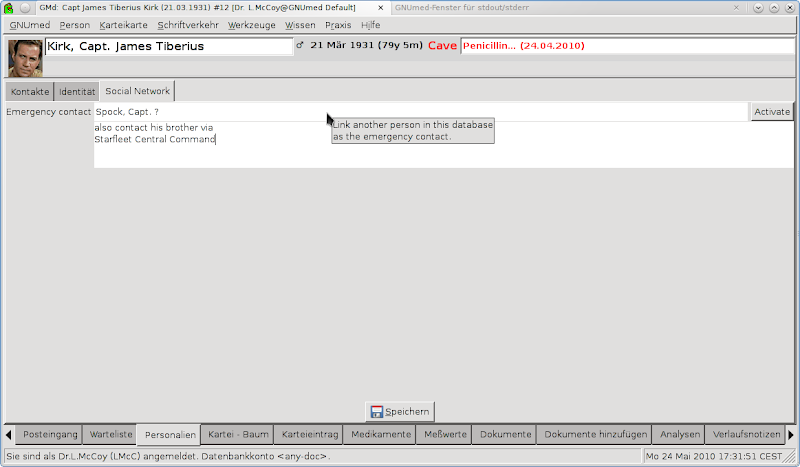This screenshot has width=800, height=467.
Task: Maximize the window with up-chevron button
Action: click(774, 8)
